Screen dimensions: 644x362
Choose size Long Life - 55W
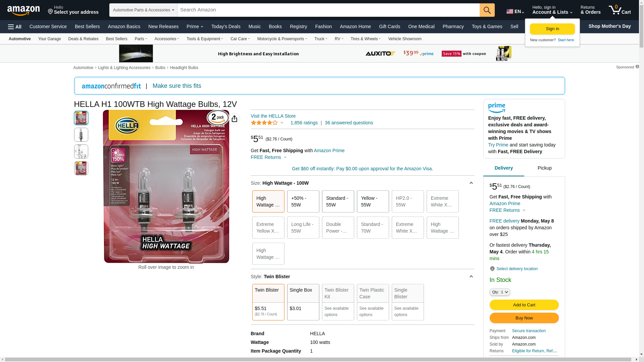tap(303, 228)
